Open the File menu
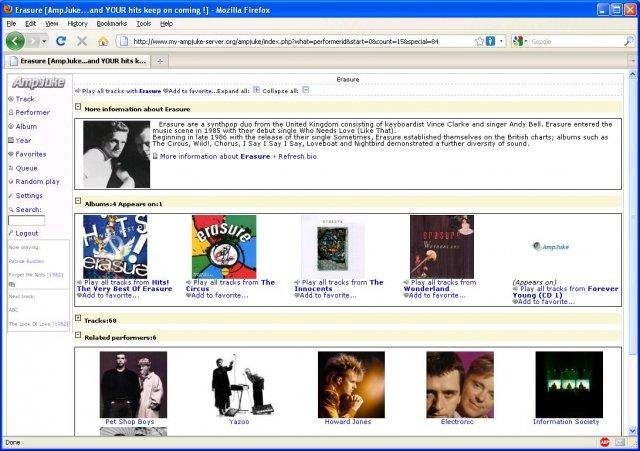The width and height of the screenshot is (640, 451). click(11, 24)
